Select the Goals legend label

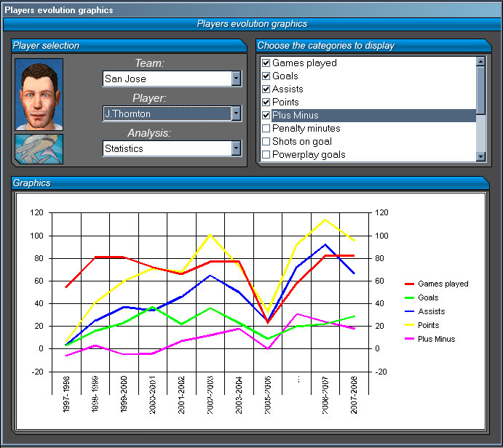(428, 297)
